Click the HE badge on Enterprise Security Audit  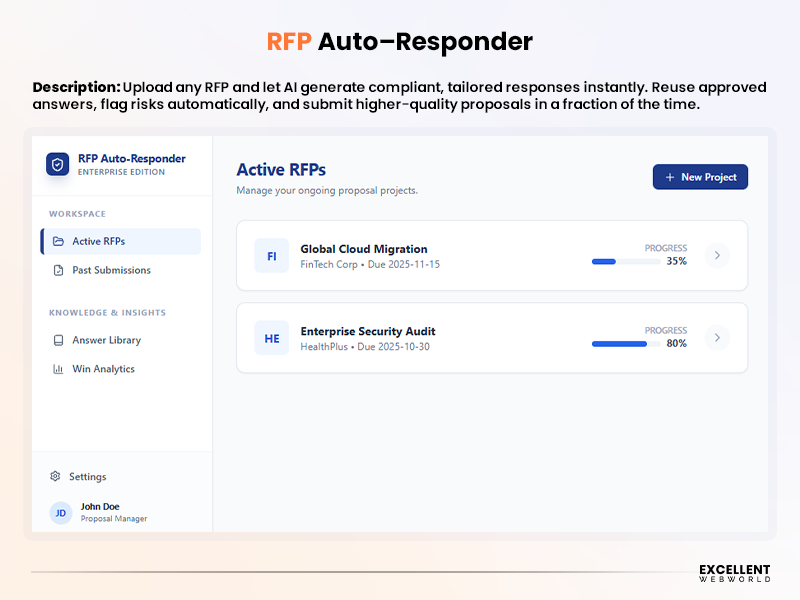[271, 338]
